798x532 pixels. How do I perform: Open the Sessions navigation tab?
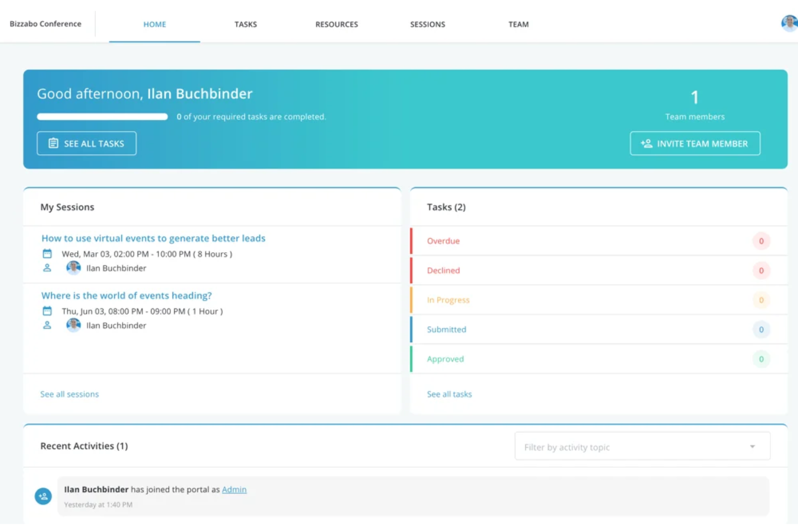click(x=428, y=24)
